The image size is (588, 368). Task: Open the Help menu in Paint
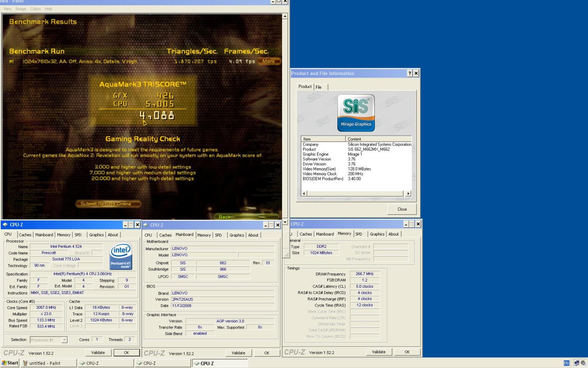[x=49, y=9]
